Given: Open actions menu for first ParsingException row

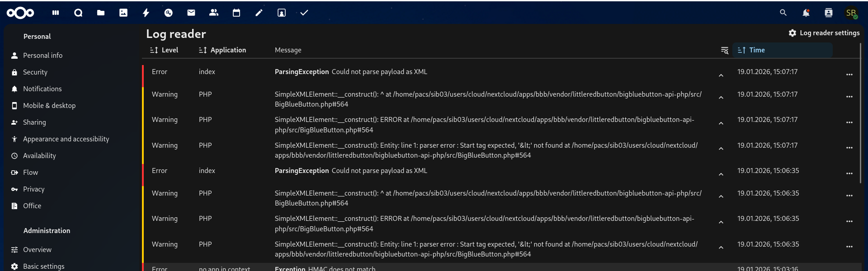Looking at the screenshot, I should point(849,75).
